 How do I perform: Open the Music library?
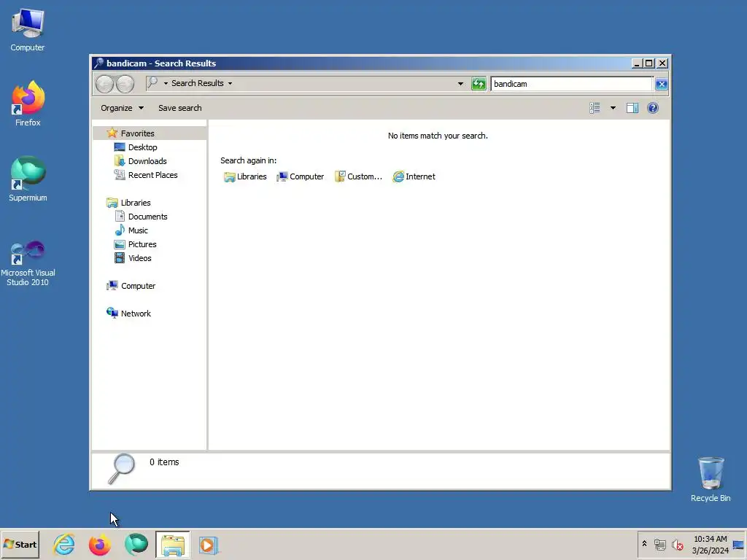coord(131,230)
